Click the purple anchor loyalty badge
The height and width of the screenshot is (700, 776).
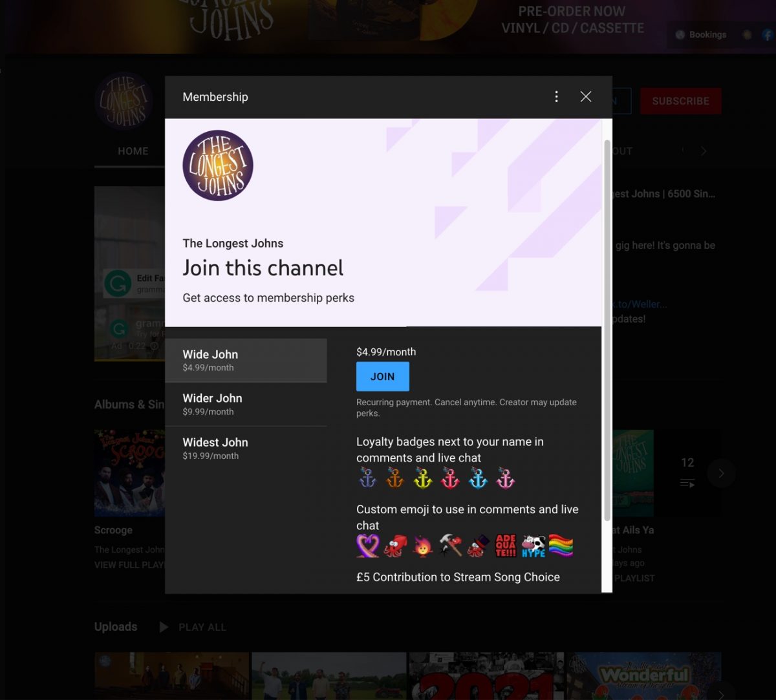pos(367,478)
